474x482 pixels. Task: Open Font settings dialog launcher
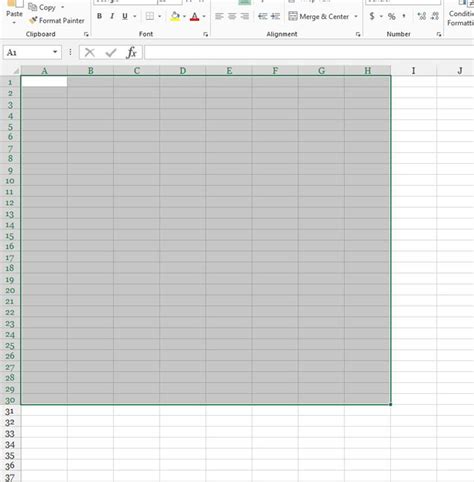coord(206,34)
